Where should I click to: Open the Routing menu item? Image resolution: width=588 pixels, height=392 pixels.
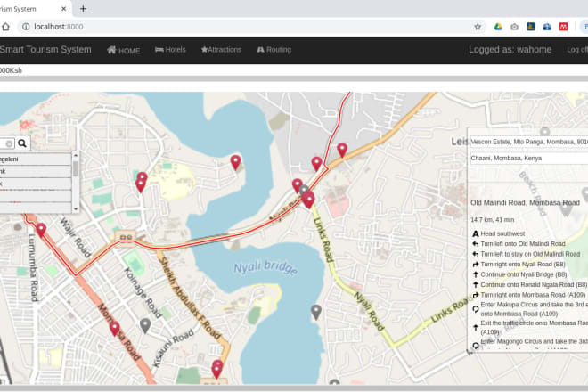point(274,50)
